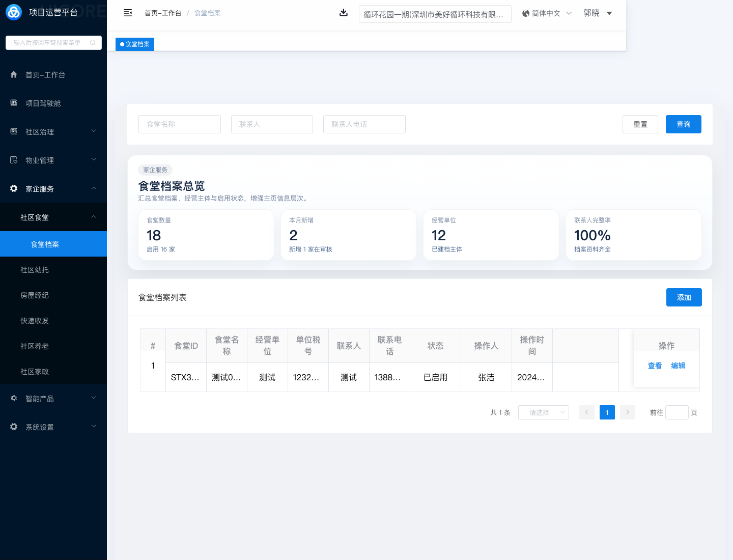Screen dimensions: 733x560
Task: Open 项目驾驶舱 in sidebar
Action: point(43,103)
